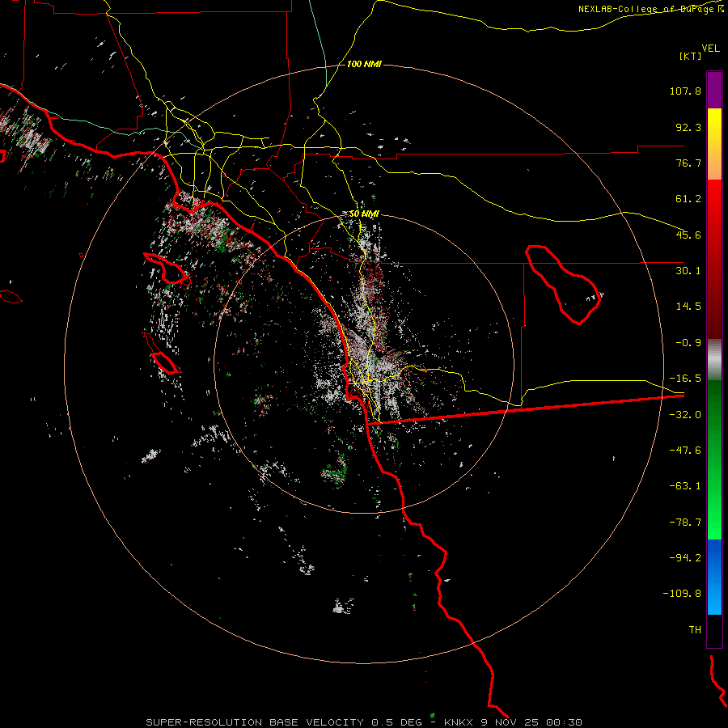Click the 100 NMI range ring label
This screenshot has height=728, width=728.
(364, 64)
